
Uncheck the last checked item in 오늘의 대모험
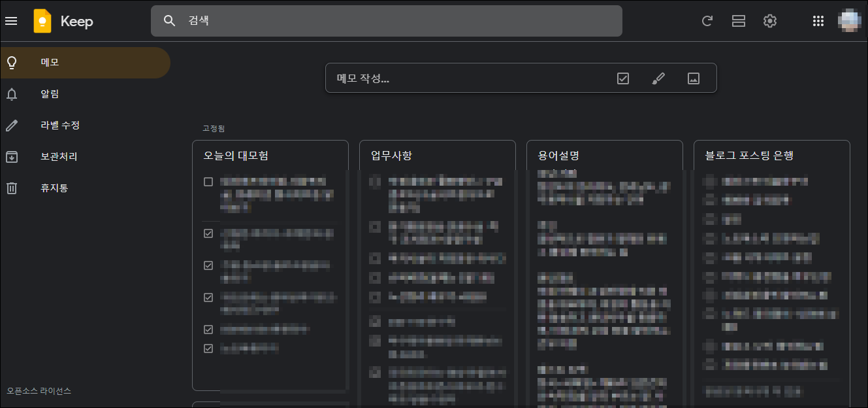208,348
